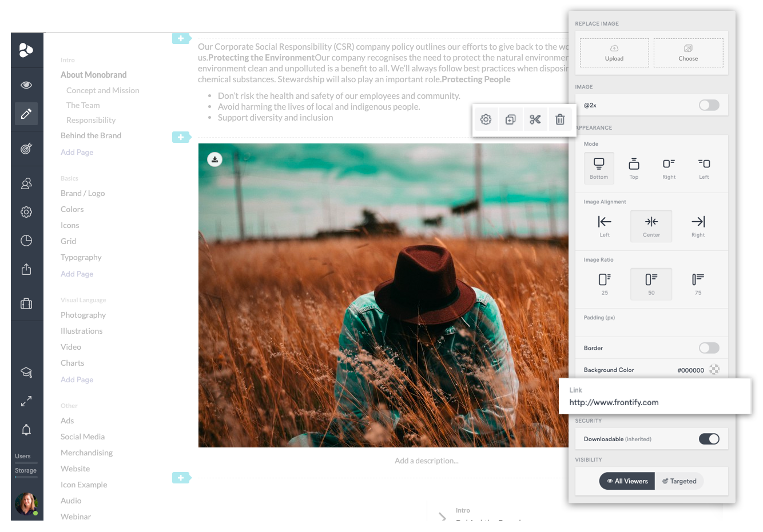Set image alignment to Left
763x532 pixels.
[605, 226]
